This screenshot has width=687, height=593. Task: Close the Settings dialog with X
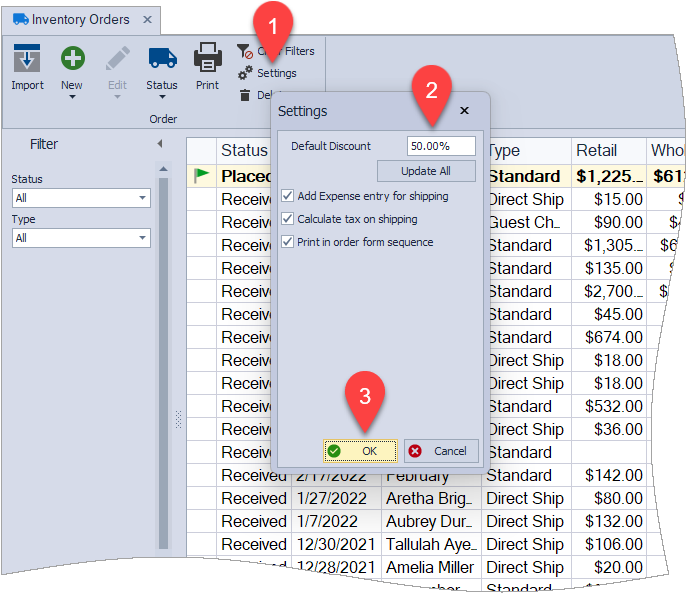pos(464,110)
